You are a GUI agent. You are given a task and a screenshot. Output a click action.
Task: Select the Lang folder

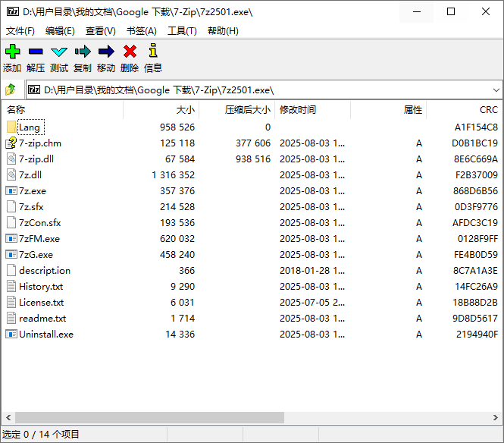point(30,127)
